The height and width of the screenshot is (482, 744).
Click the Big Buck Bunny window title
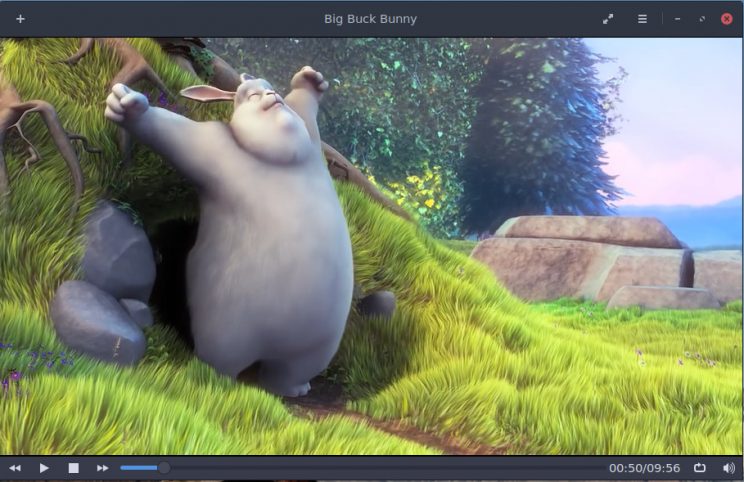click(x=371, y=19)
